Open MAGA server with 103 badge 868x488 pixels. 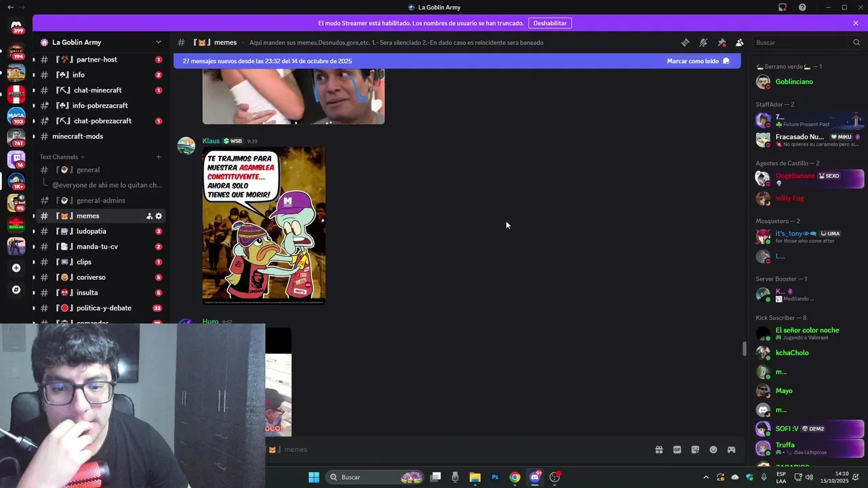click(x=16, y=116)
